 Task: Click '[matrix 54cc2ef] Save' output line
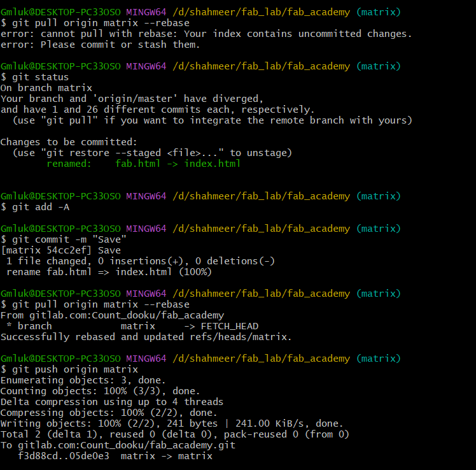point(60,250)
